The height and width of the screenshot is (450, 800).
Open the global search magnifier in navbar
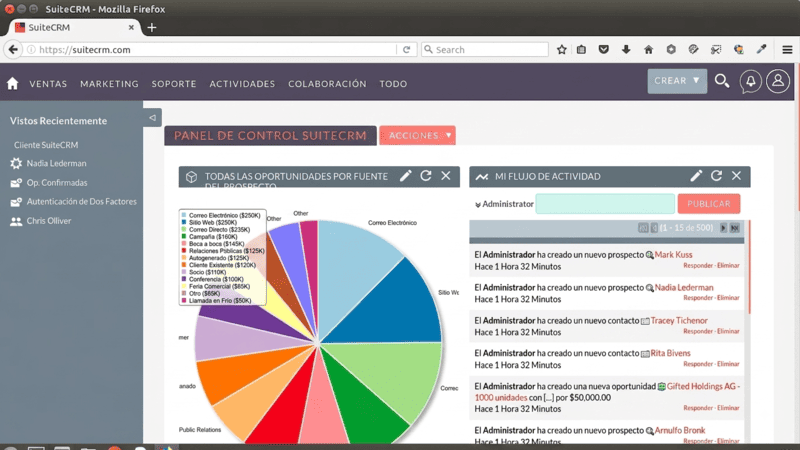[x=721, y=81]
